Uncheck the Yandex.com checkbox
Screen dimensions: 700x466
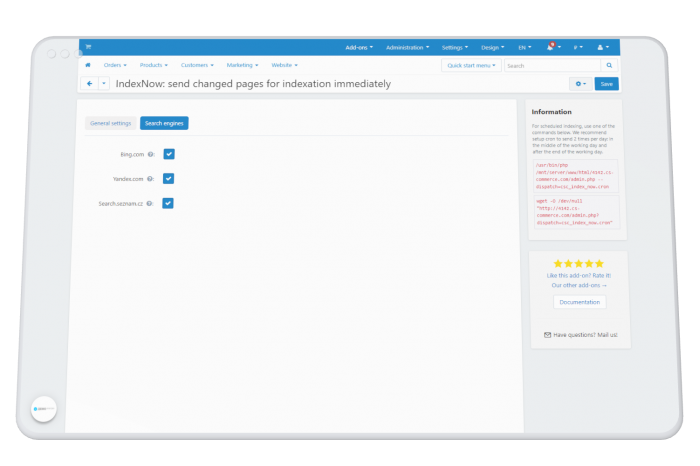click(168, 179)
